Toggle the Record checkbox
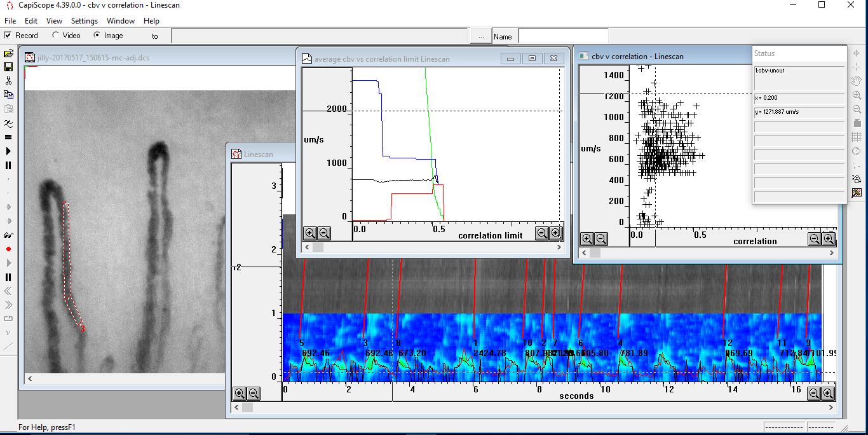The image size is (868, 435). click(x=8, y=36)
